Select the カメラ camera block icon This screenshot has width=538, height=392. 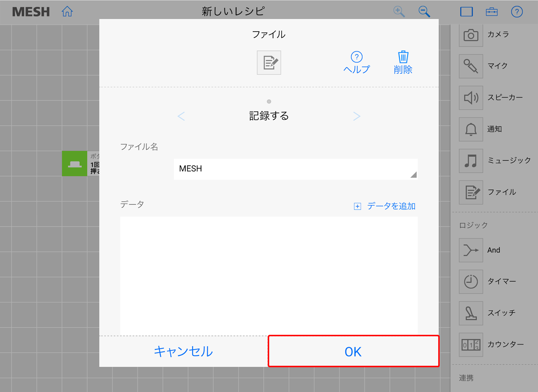[x=471, y=35]
